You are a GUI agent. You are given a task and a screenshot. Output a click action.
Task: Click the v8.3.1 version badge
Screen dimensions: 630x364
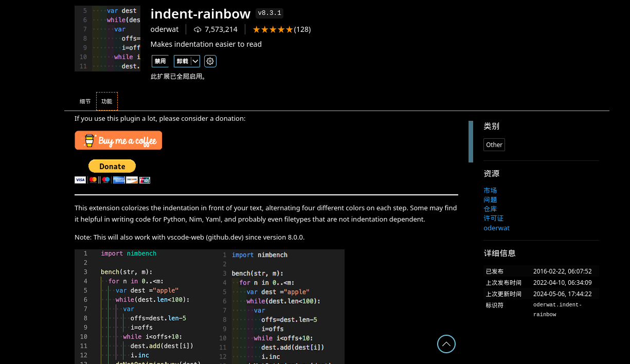point(269,13)
